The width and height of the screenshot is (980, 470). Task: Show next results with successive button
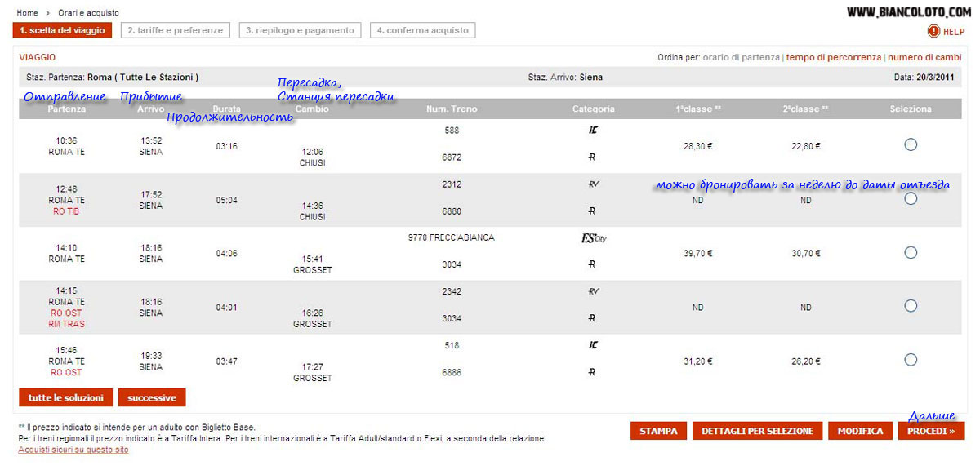click(152, 398)
